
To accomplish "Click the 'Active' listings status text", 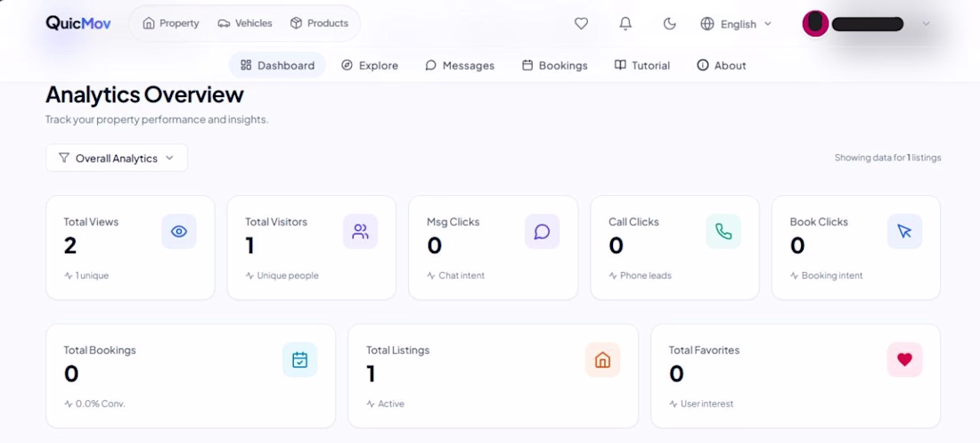I will (391, 404).
